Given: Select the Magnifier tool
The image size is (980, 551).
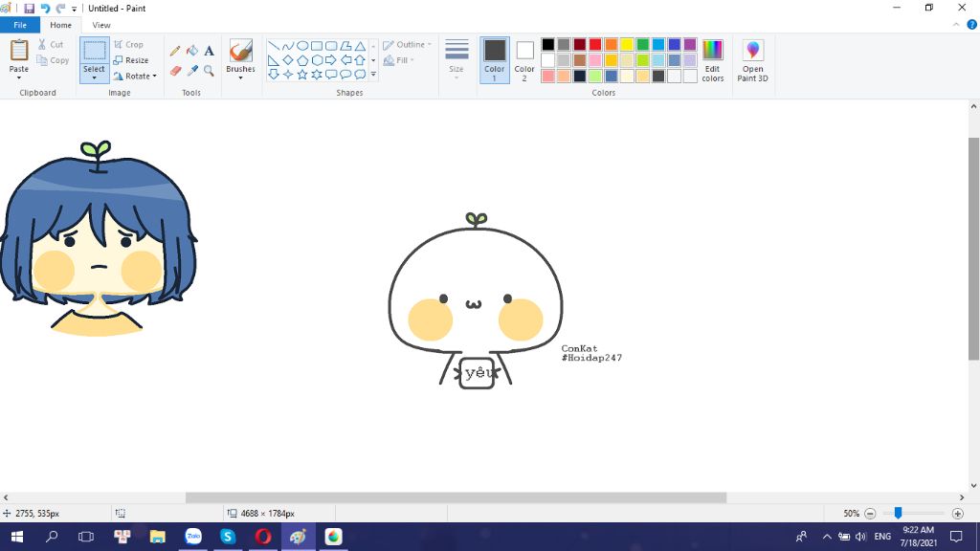Looking at the screenshot, I should (209, 71).
